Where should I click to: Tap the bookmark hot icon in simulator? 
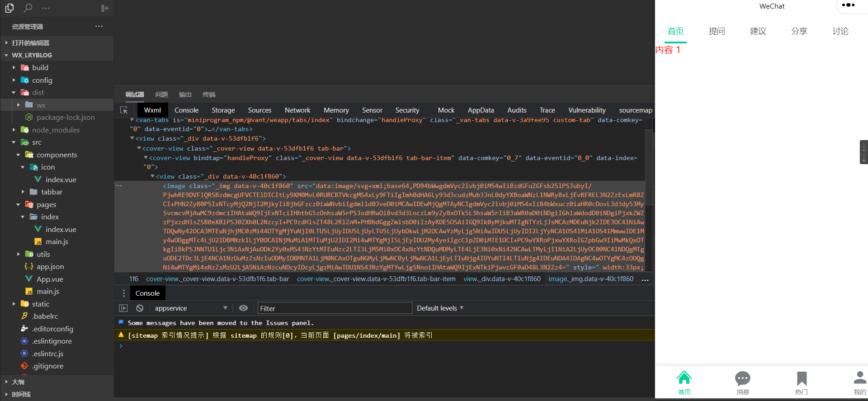[x=802, y=378]
